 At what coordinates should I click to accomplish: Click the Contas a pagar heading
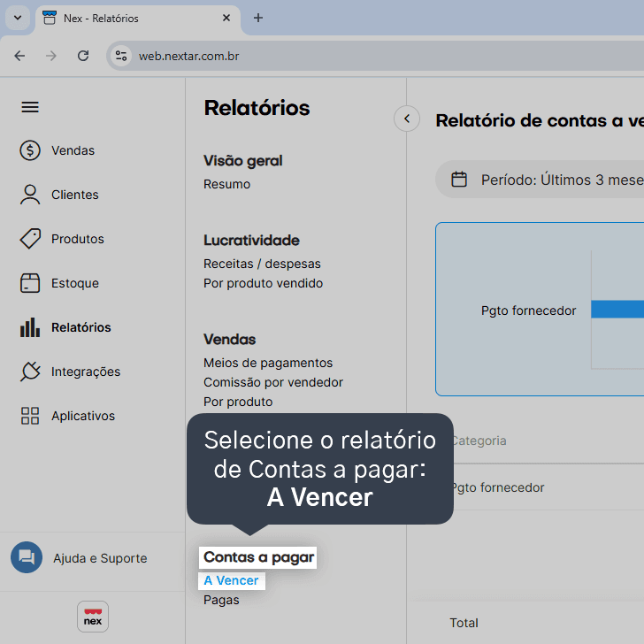point(258,557)
